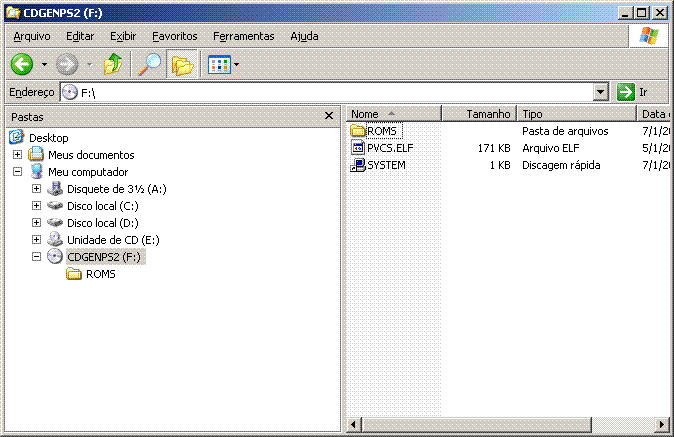Click the Arquivo ELF type cell

pos(551,148)
